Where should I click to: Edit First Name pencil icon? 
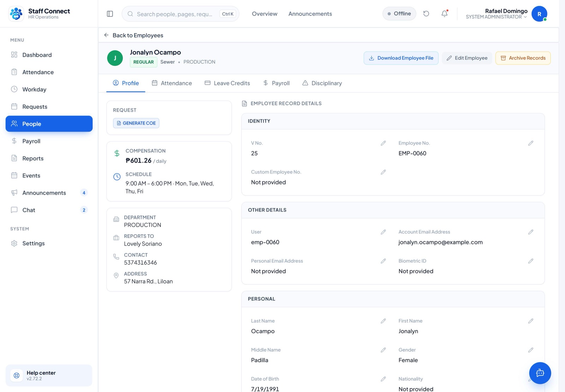click(x=531, y=321)
